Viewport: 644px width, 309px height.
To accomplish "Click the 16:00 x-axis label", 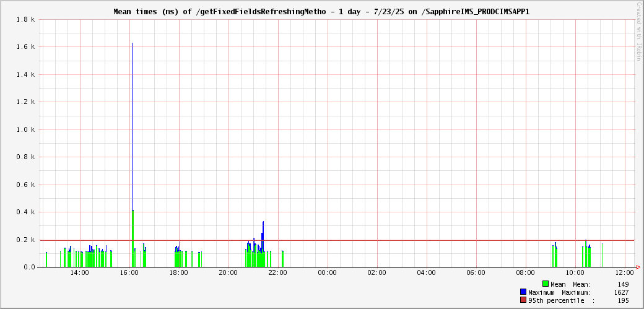I will [130, 273].
